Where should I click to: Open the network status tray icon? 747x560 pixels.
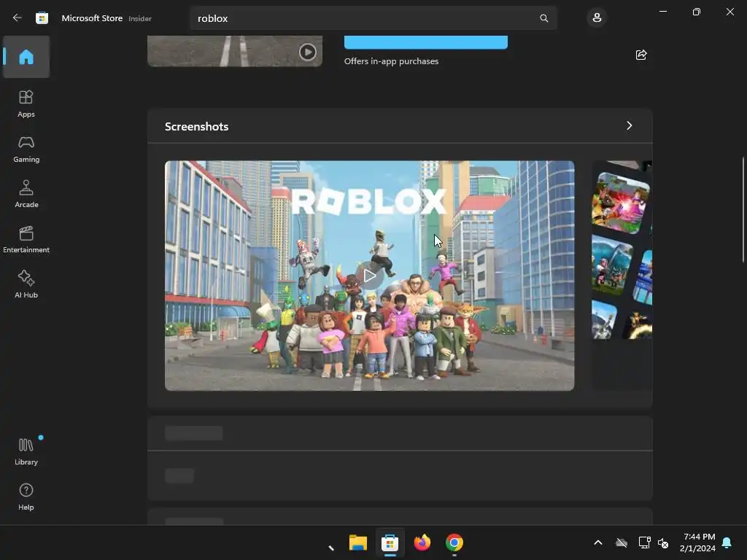click(x=644, y=542)
